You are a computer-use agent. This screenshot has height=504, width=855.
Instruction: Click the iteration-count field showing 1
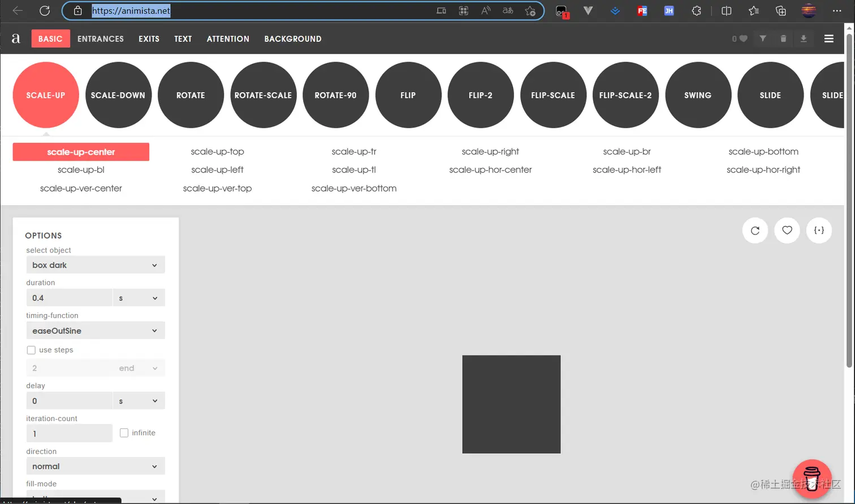[70, 433]
